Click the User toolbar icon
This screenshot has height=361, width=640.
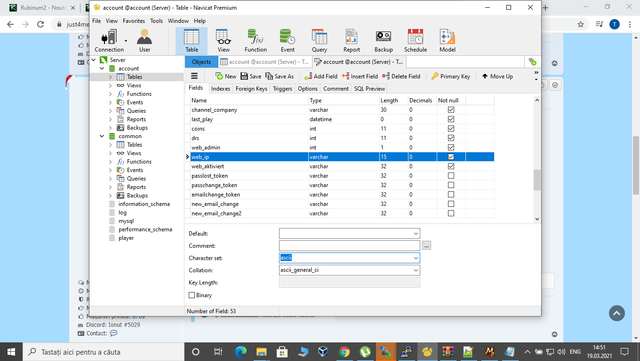(x=144, y=41)
